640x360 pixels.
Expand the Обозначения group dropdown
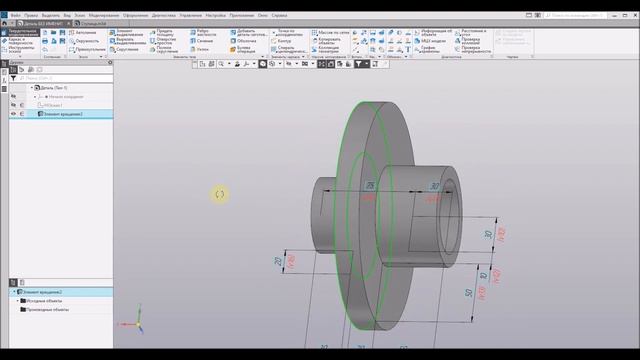(406, 57)
